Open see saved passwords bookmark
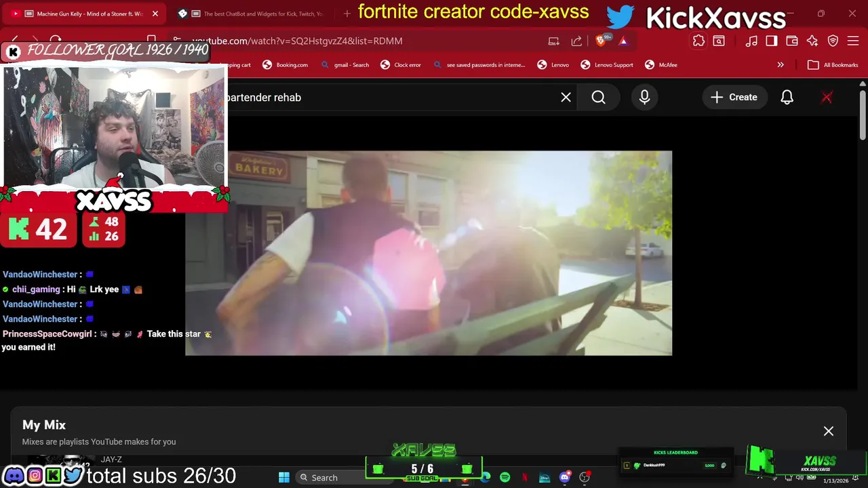The width and height of the screenshot is (868, 488). [x=479, y=65]
